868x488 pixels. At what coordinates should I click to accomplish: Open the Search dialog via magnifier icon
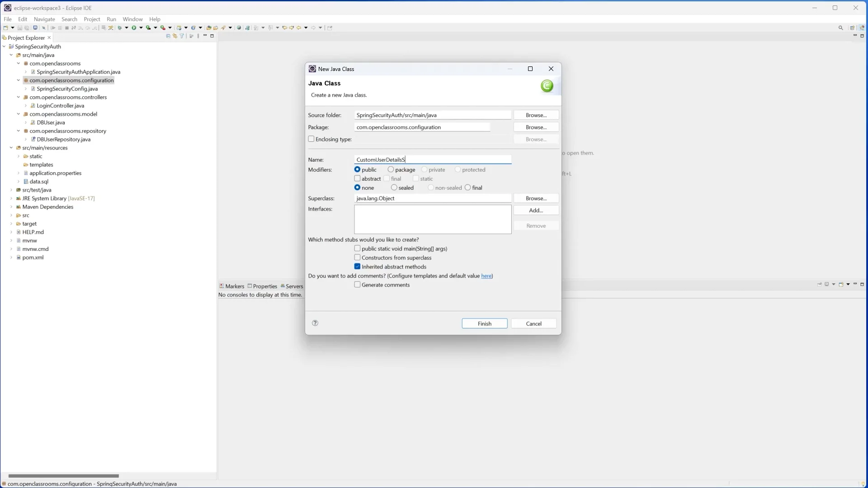pos(840,28)
